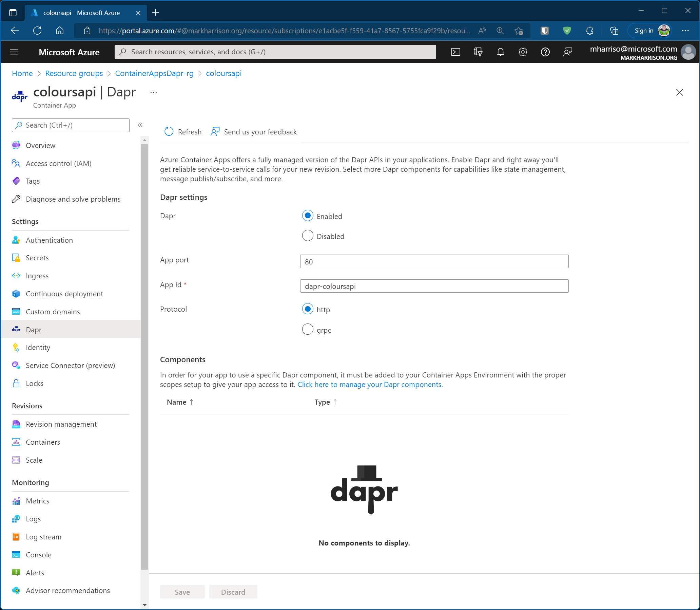Open the portal hamburger menu
700x610 pixels.
[14, 52]
